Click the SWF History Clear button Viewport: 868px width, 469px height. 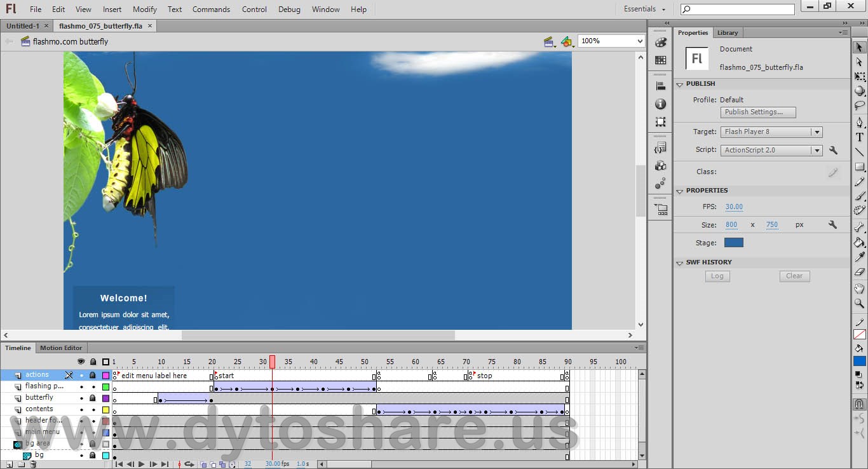(x=794, y=276)
